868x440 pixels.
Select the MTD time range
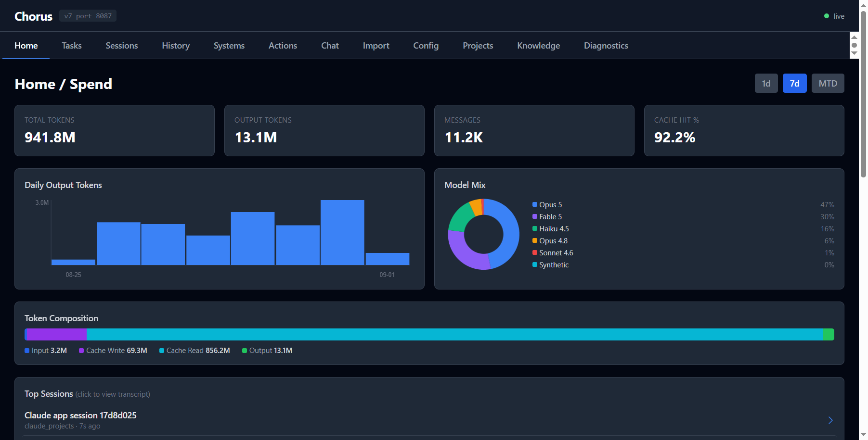click(828, 83)
